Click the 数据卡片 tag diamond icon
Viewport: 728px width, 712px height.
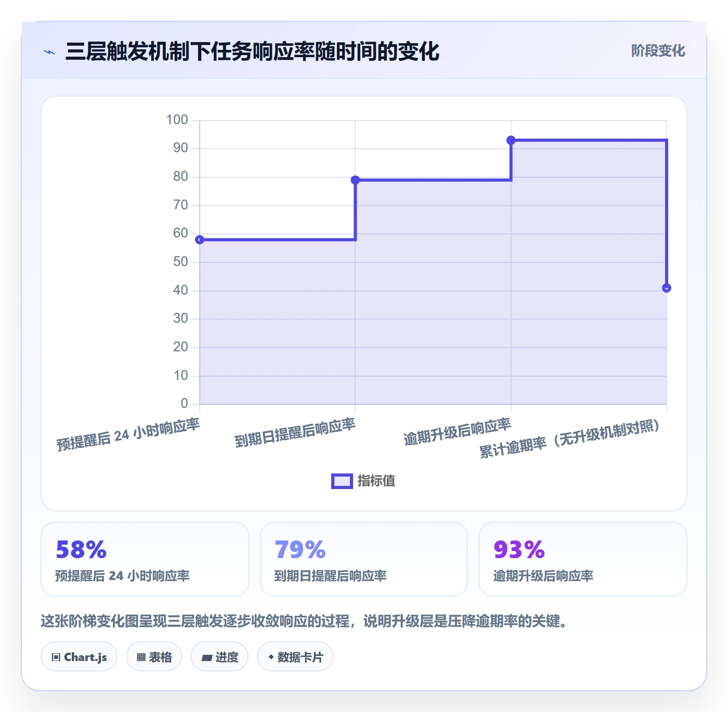click(x=271, y=657)
